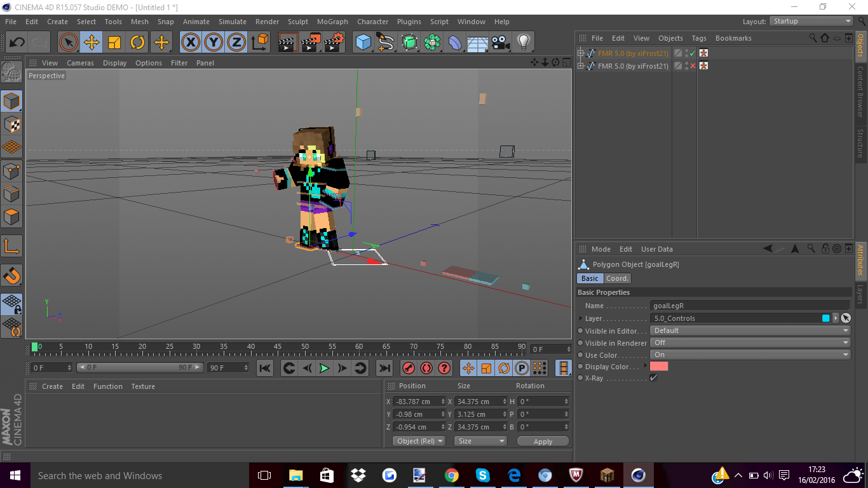The image size is (868, 488).
Task: Select the Rotate tool
Action: (x=137, y=43)
